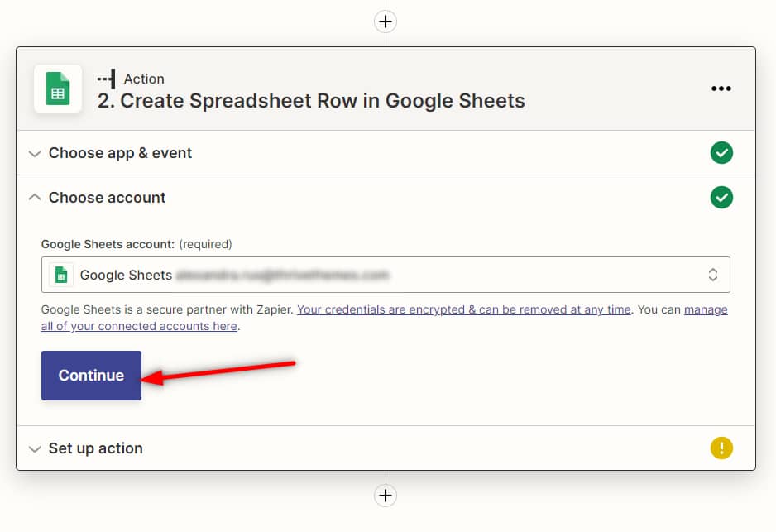Click the plus button above the action step
This screenshot has height=532, width=776.
pyautogui.click(x=386, y=21)
